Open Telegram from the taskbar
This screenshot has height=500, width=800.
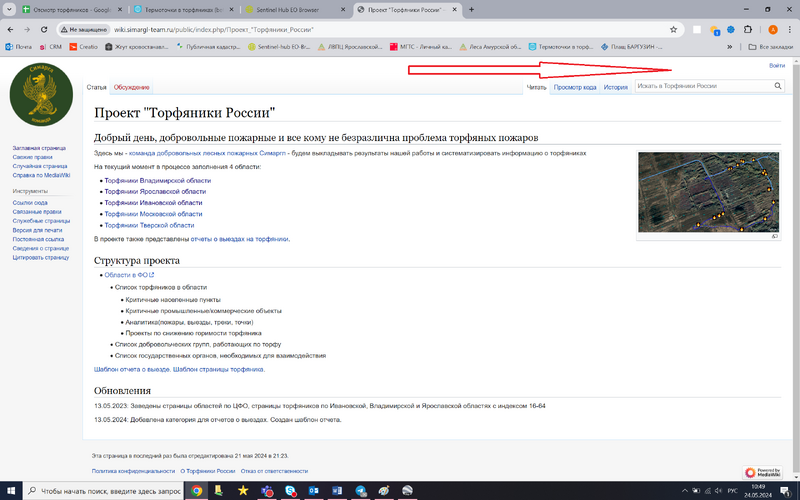click(x=361, y=490)
